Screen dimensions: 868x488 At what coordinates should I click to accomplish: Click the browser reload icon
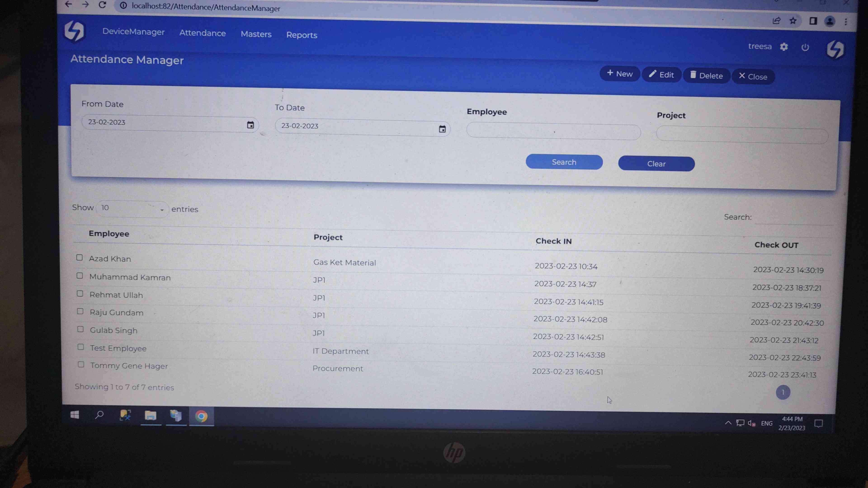tap(102, 5)
